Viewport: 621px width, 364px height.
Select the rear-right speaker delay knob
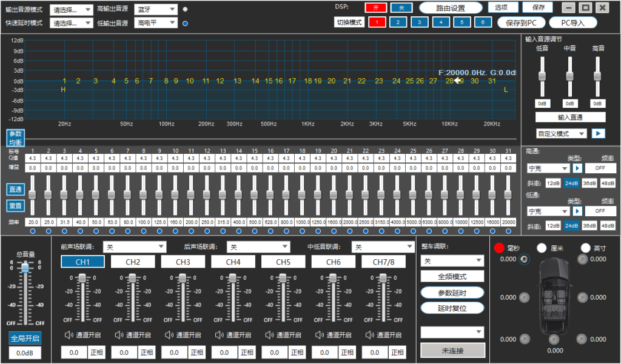pos(582,339)
